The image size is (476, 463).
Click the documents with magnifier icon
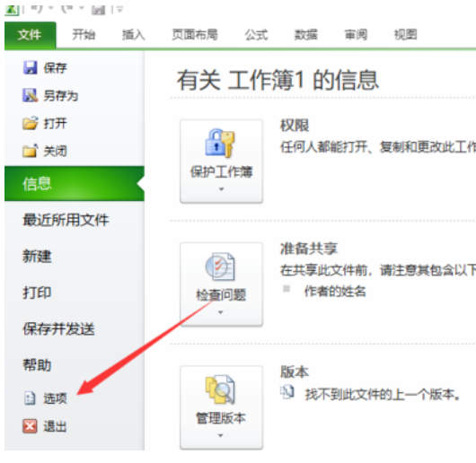(220, 389)
